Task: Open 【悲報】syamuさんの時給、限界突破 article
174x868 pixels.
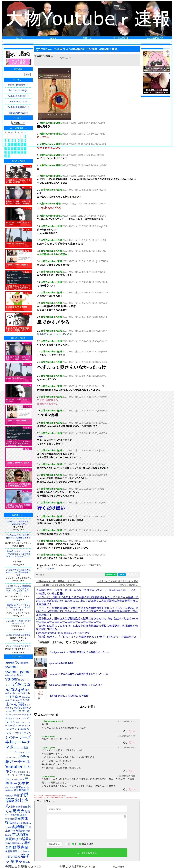Action: click(69, 695)
